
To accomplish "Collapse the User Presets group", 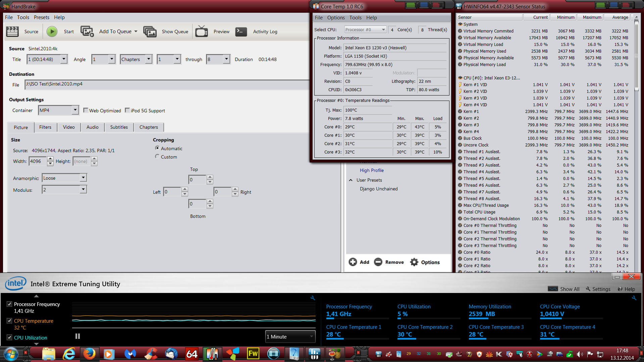I will click(351, 180).
